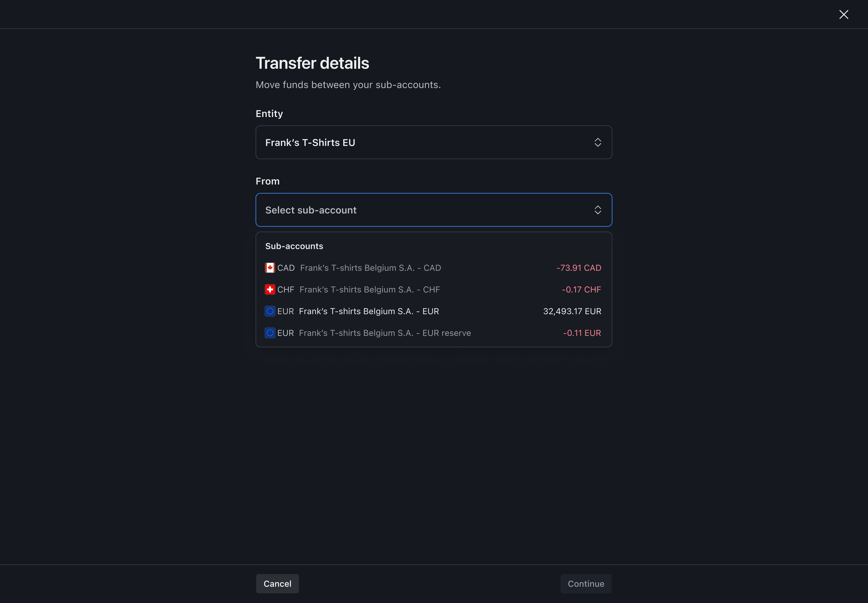868x603 pixels.
Task: Click the Transfer details heading
Action: [312, 63]
